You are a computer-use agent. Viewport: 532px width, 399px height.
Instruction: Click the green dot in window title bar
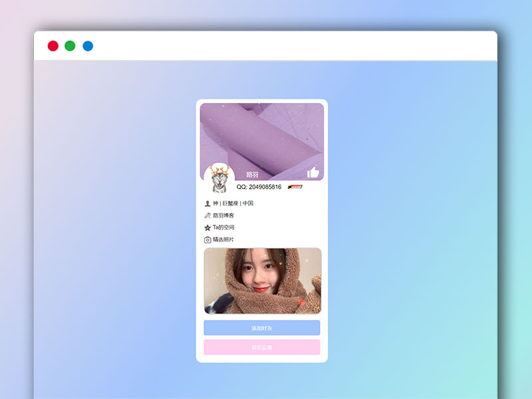(70, 46)
